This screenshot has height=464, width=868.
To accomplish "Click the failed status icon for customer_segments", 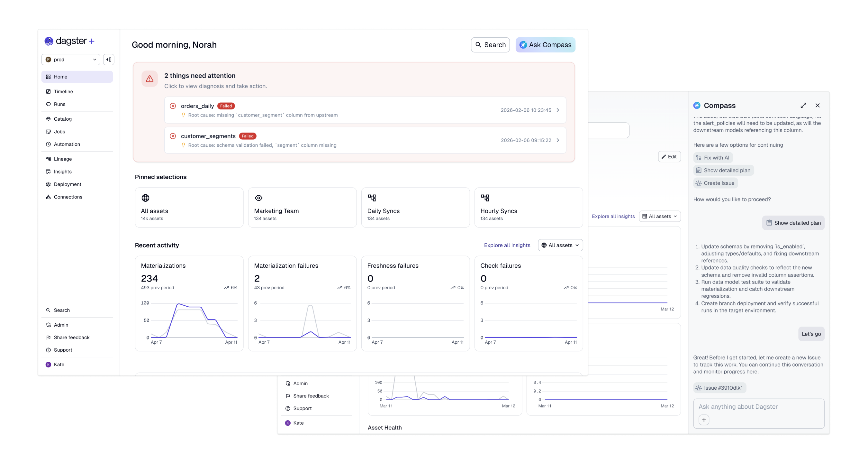I will click(x=173, y=136).
